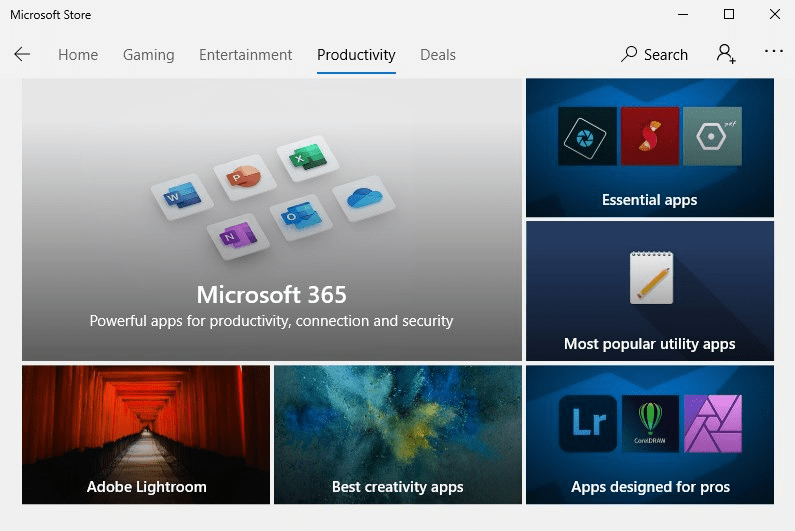Select the Productivity tab
This screenshot has width=795, height=531.
point(356,55)
